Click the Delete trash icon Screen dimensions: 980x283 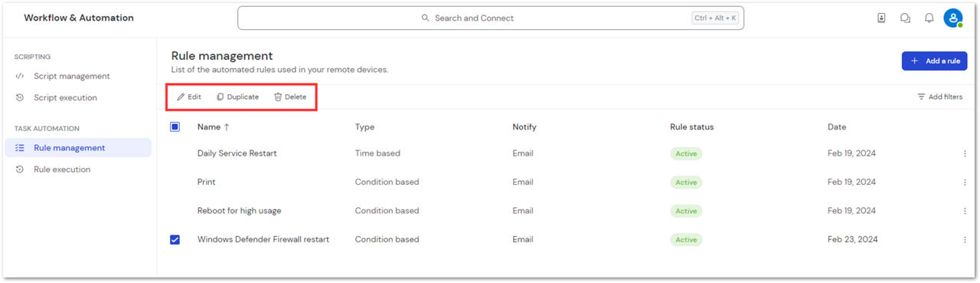[278, 97]
